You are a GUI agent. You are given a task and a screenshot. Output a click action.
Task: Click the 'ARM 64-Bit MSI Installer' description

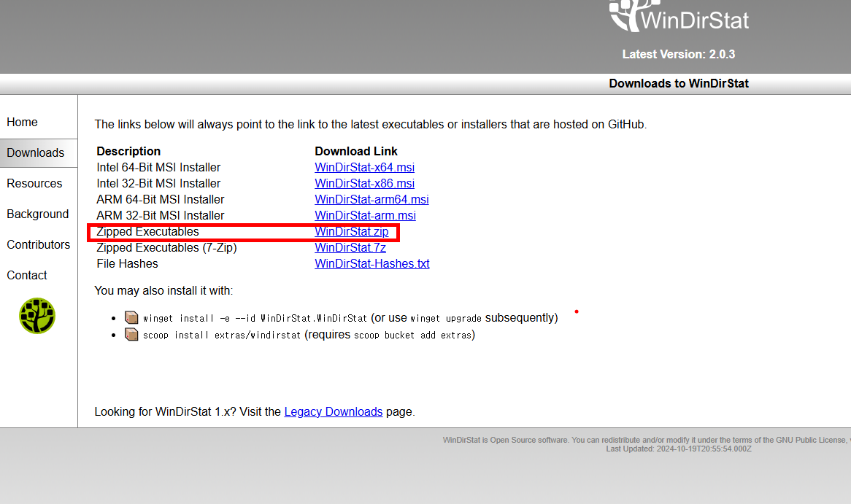(x=160, y=200)
